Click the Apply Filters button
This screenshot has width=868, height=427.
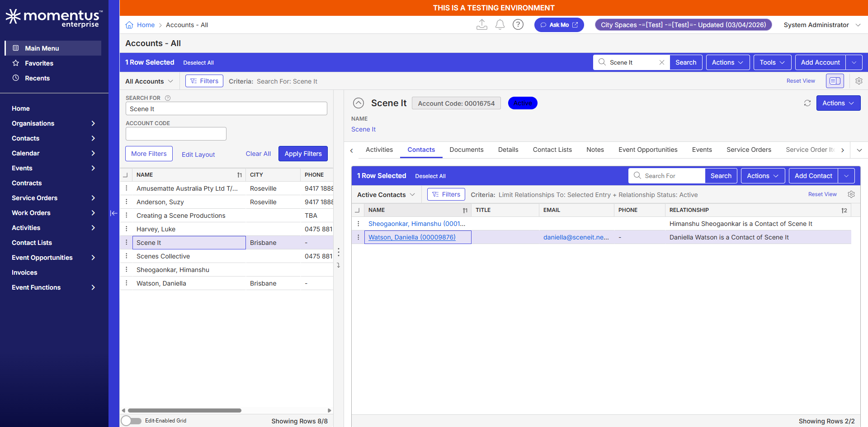[x=303, y=154]
